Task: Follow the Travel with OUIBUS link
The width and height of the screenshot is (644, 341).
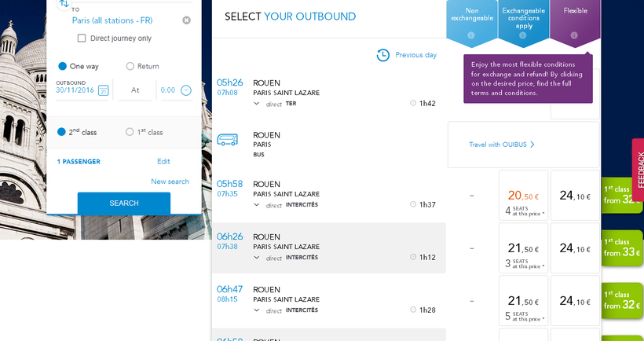Action: click(501, 145)
